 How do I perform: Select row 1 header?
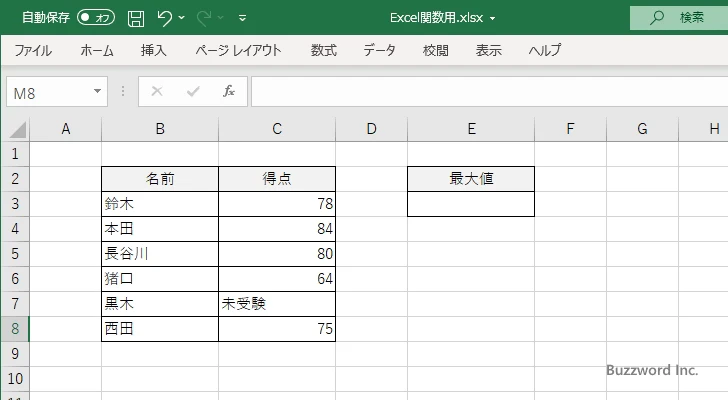[15, 154]
